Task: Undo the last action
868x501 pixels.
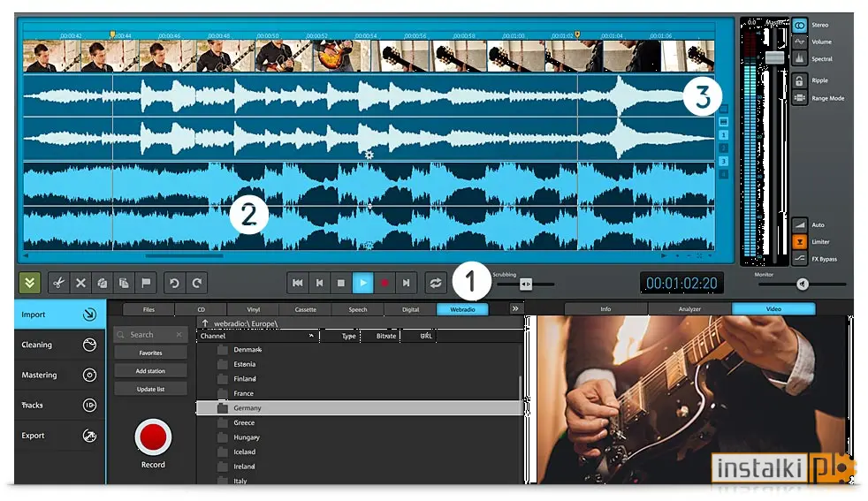Action: tap(174, 283)
